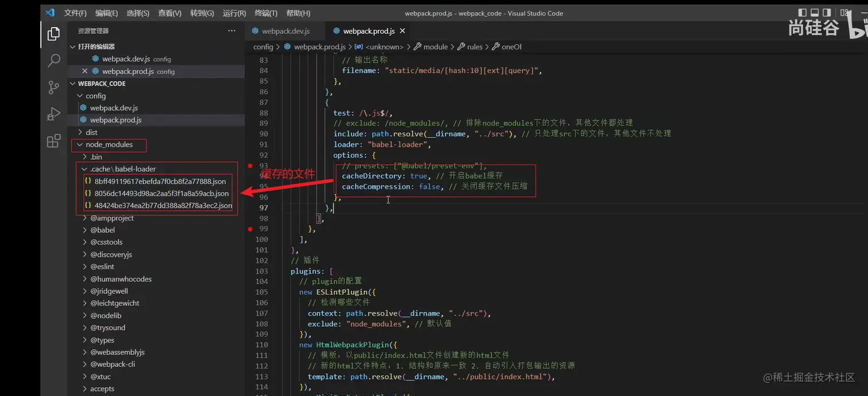Switch to webpack.dev.js editor tab
Screen dimensions: 868x396
point(285,31)
